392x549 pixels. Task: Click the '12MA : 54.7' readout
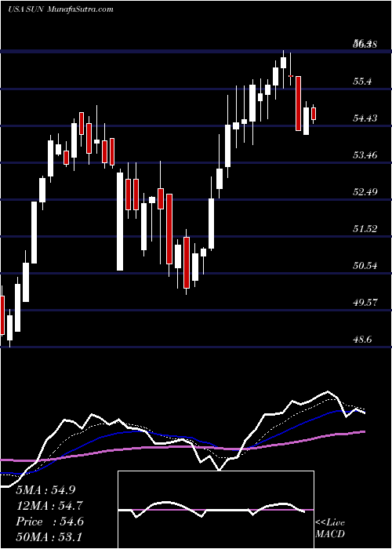(x=49, y=506)
